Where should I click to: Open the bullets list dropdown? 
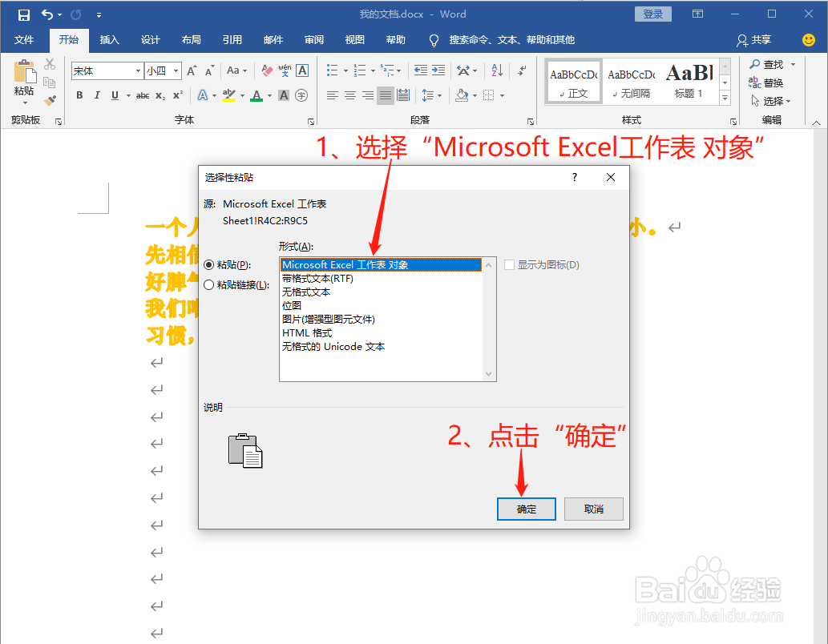(x=346, y=70)
